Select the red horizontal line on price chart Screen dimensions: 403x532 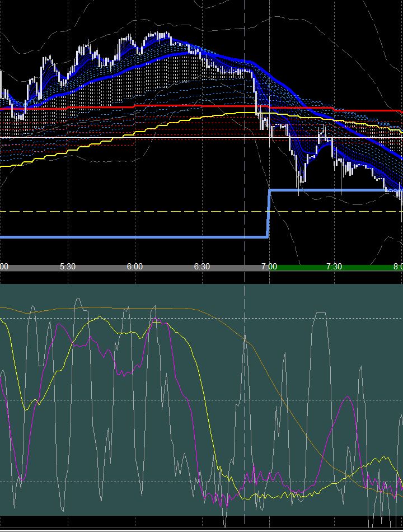pyautogui.click(x=140, y=105)
